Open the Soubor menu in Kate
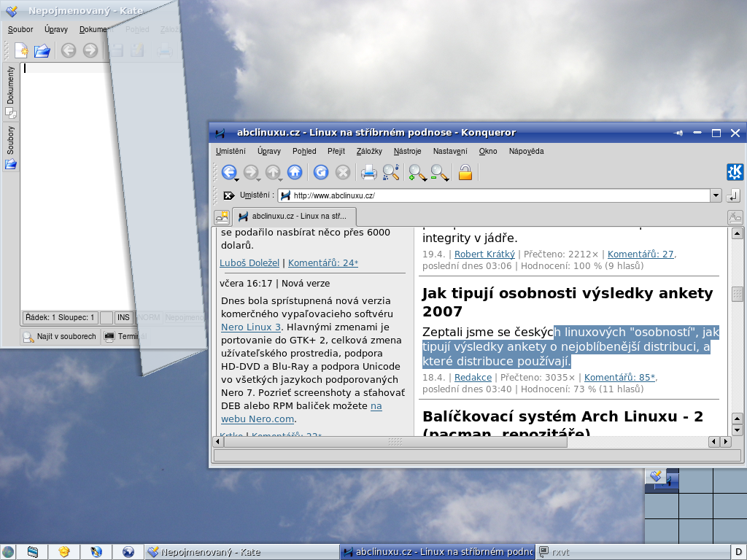Image resolution: width=747 pixels, height=560 pixels. [20, 29]
